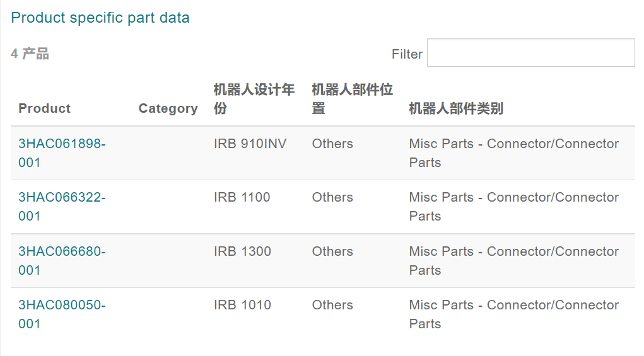Screen dimensions: 644x356
Task: Click the Product specific part data heading
Action: pyautogui.click(x=100, y=18)
